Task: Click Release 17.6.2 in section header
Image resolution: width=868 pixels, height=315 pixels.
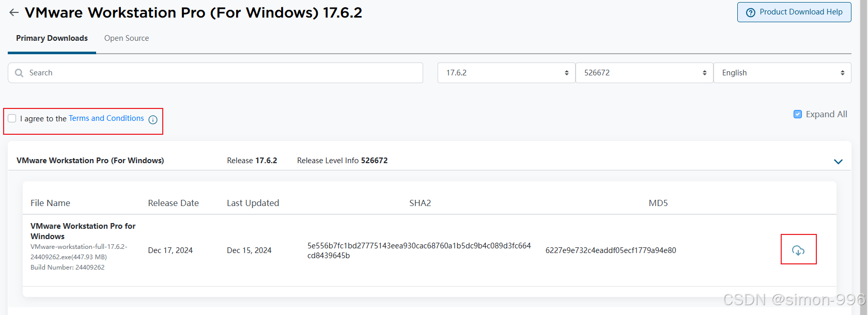Action: pyautogui.click(x=252, y=161)
